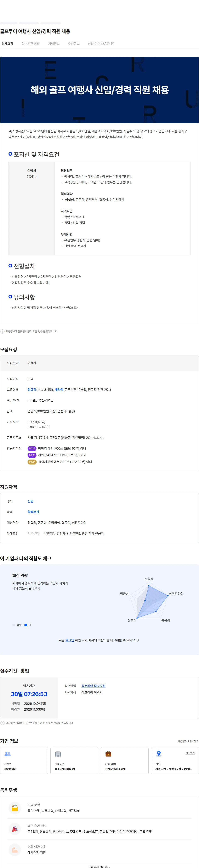Click the 5호선 badge for 개화산역
199x868 pixels.
point(32,455)
